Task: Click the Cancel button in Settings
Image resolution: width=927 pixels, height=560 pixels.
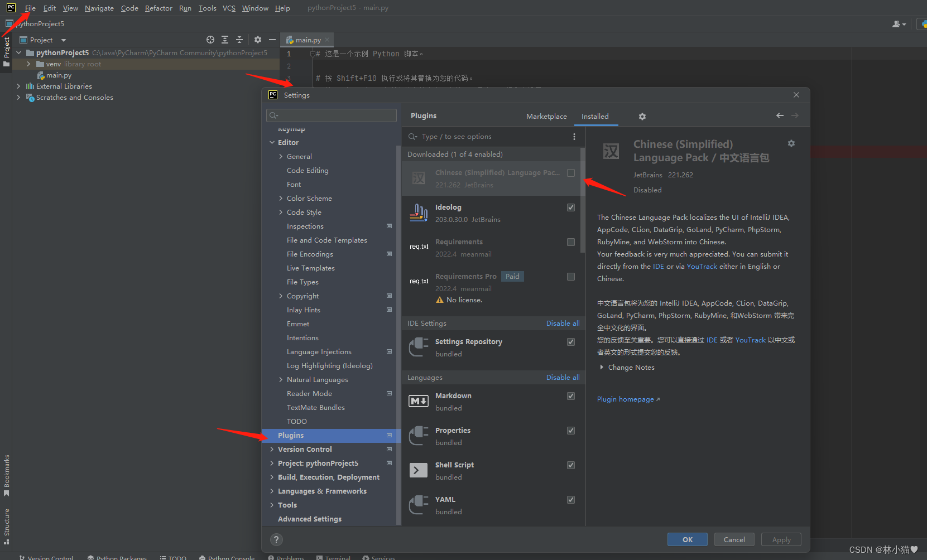Action: click(x=734, y=539)
